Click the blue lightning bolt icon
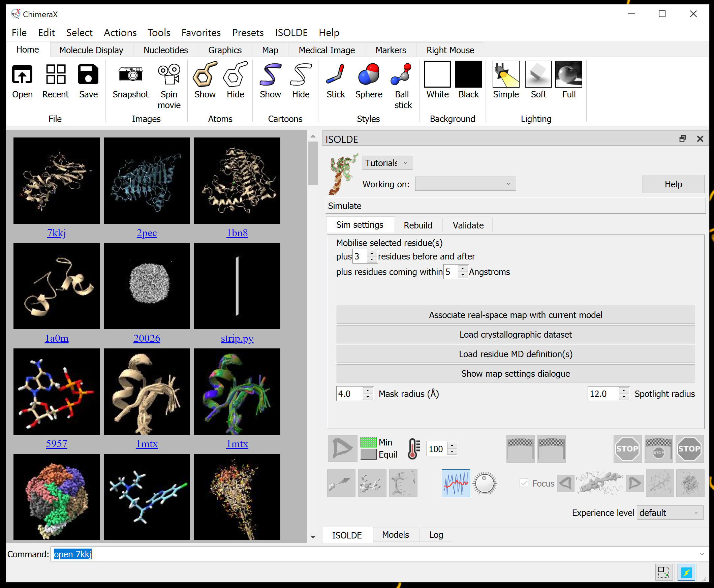 pyautogui.click(x=686, y=572)
